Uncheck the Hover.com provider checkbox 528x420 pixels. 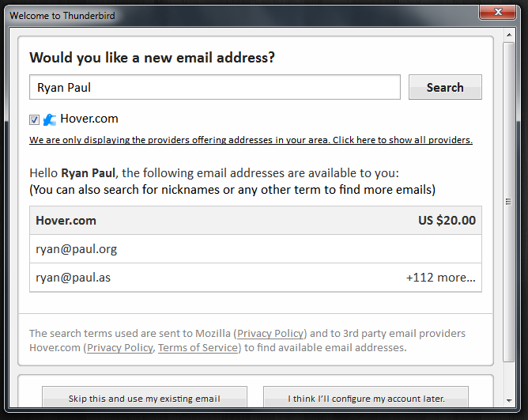tap(34, 119)
